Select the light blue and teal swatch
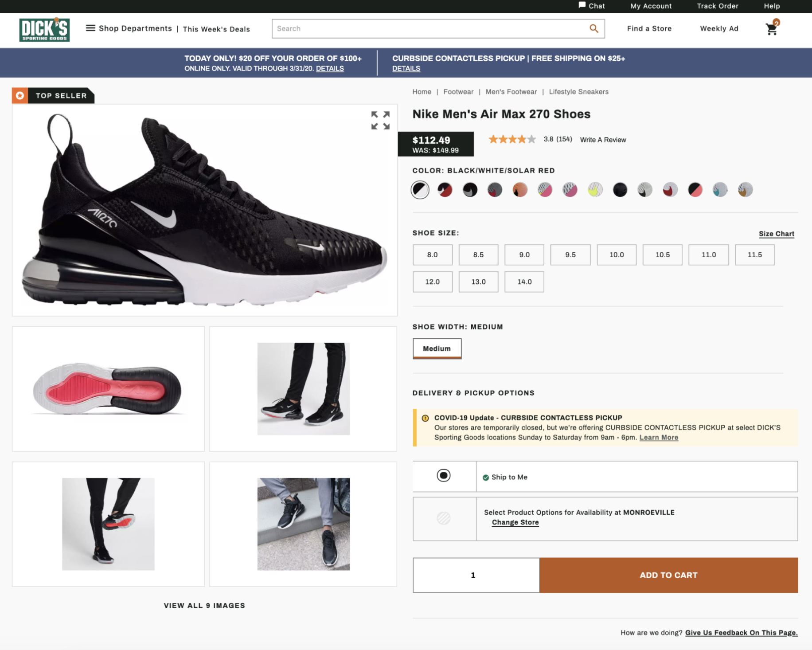The height and width of the screenshot is (650, 812). tap(720, 190)
